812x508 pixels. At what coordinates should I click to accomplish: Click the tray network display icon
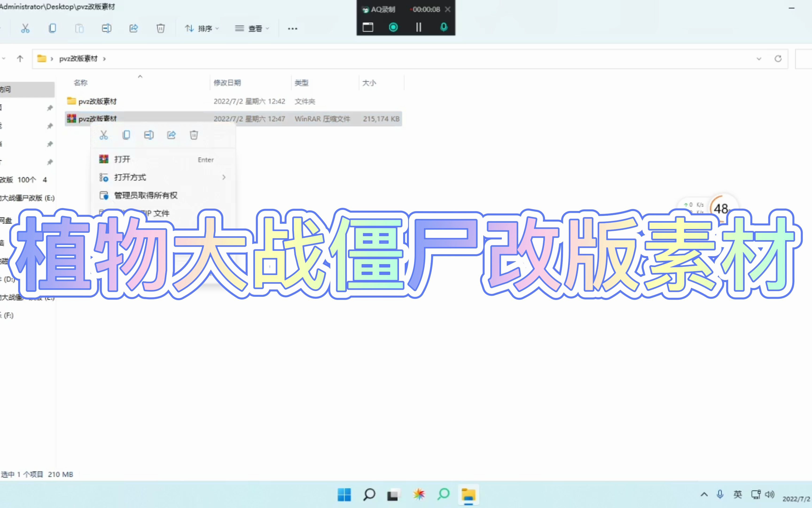click(x=756, y=494)
